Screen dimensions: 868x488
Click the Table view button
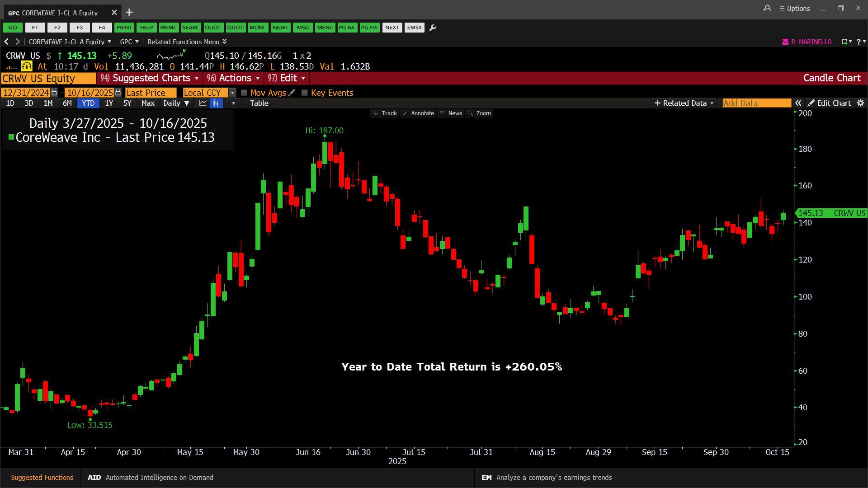coord(259,103)
